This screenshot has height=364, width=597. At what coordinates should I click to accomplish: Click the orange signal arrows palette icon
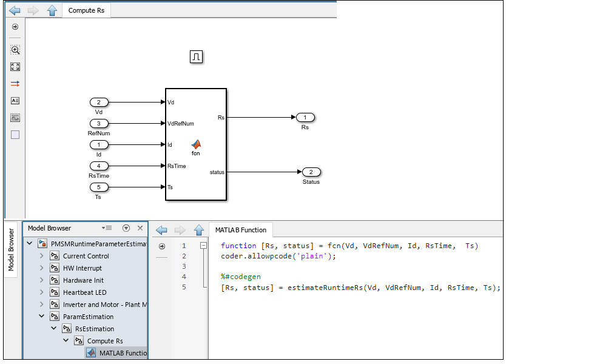pos(15,84)
